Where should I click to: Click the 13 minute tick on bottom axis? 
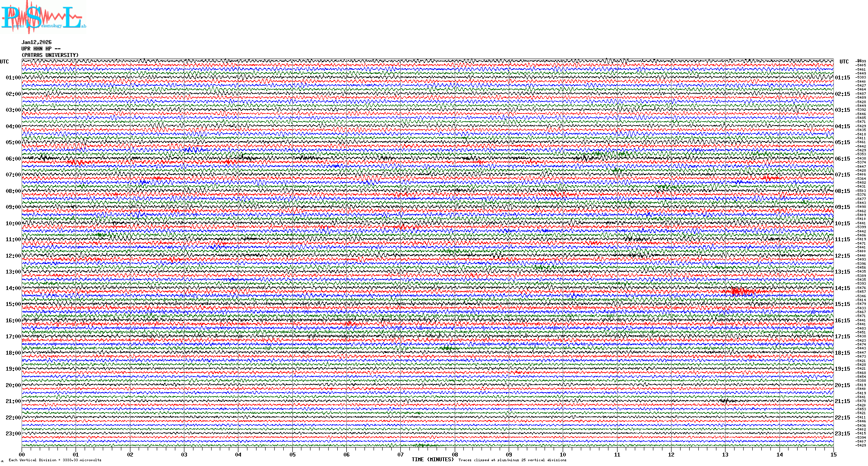click(725, 455)
